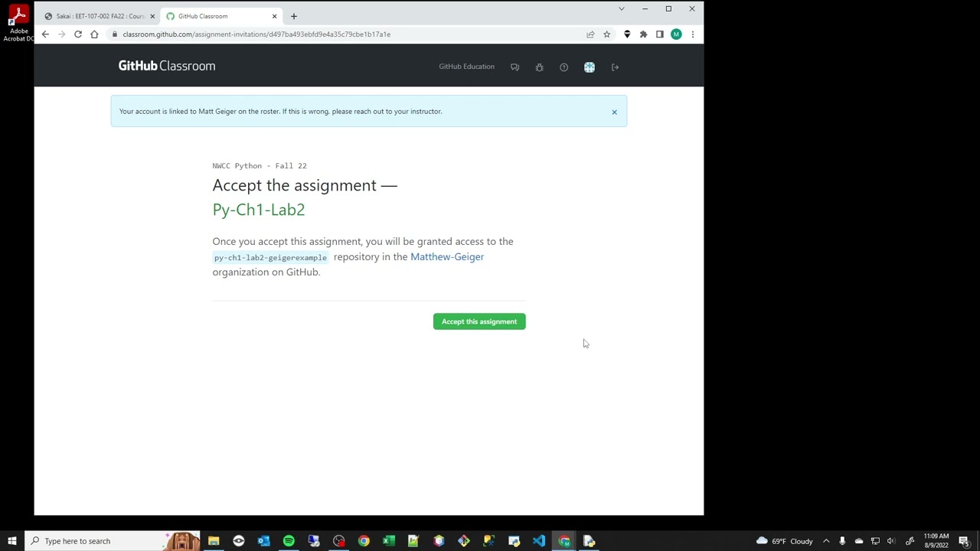
Task: Click the taskbar search box
Action: (x=113, y=541)
